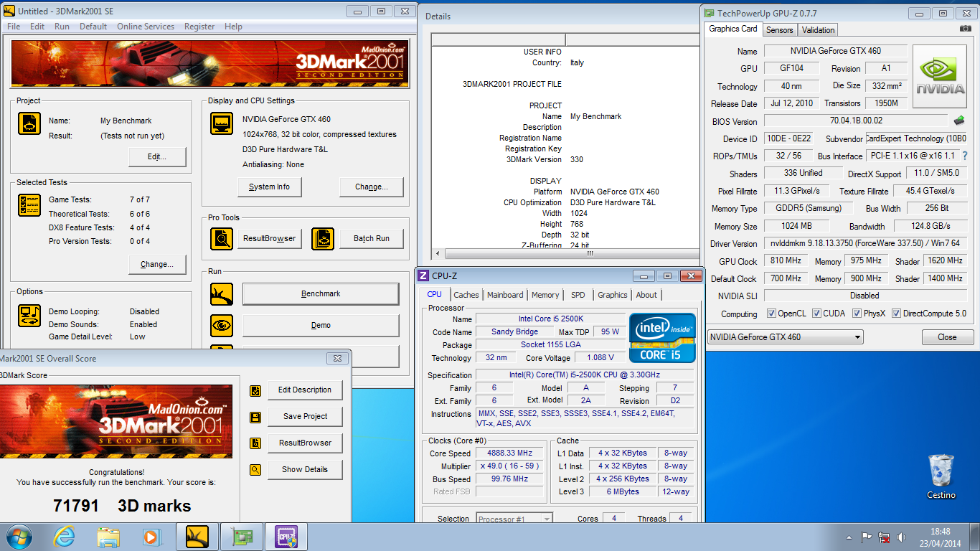
Task: Switch to About tab in CPU-Z
Action: click(x=646, y=295)
